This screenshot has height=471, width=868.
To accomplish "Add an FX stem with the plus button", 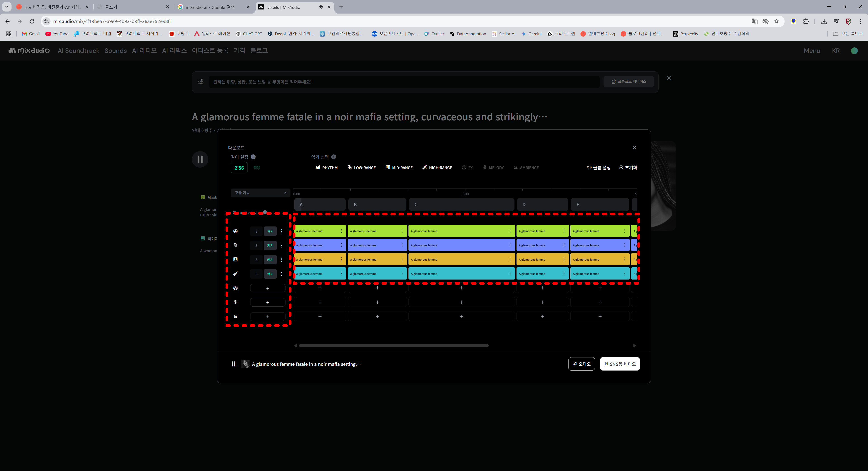I will click(x=268, y=288).
